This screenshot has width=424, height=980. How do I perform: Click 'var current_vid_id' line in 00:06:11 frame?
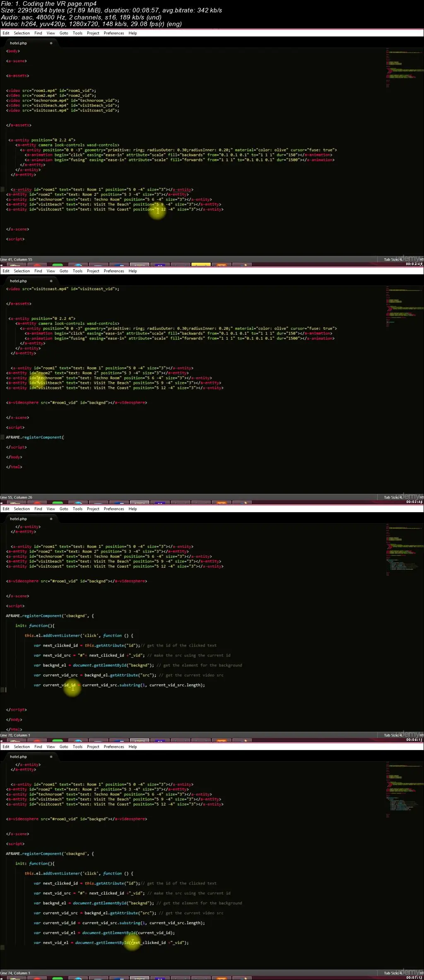pyautogui.click(x=119, y=685)
